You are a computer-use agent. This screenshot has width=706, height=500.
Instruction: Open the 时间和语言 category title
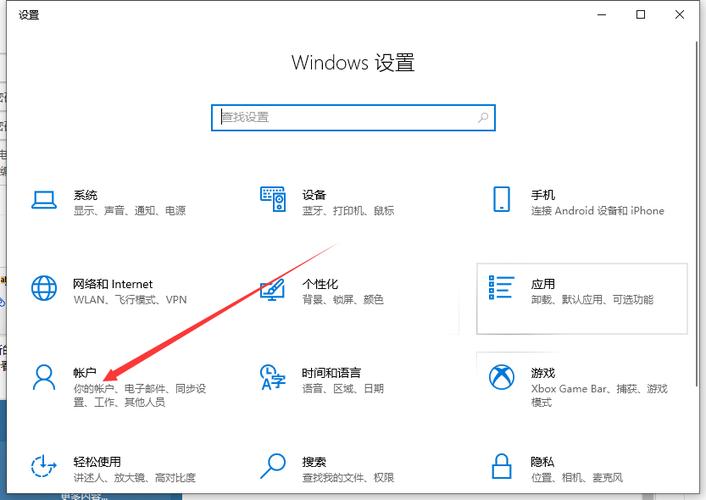[x=331, y=372]
